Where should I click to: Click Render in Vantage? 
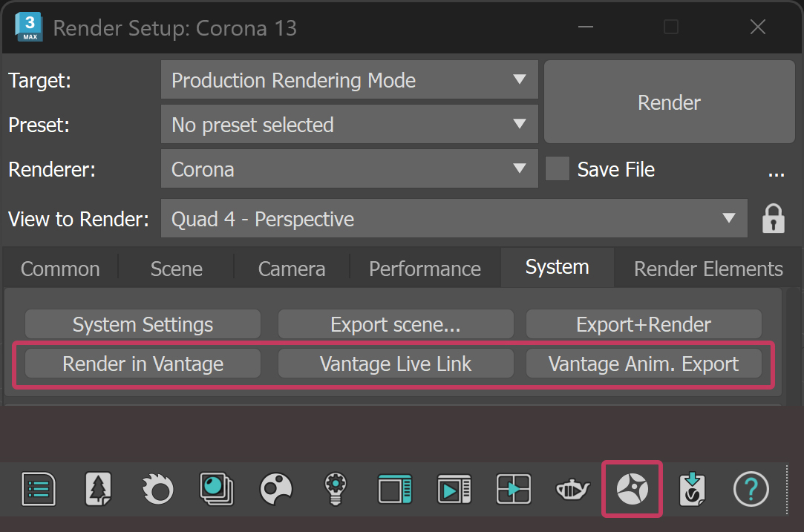click(143, 364)
